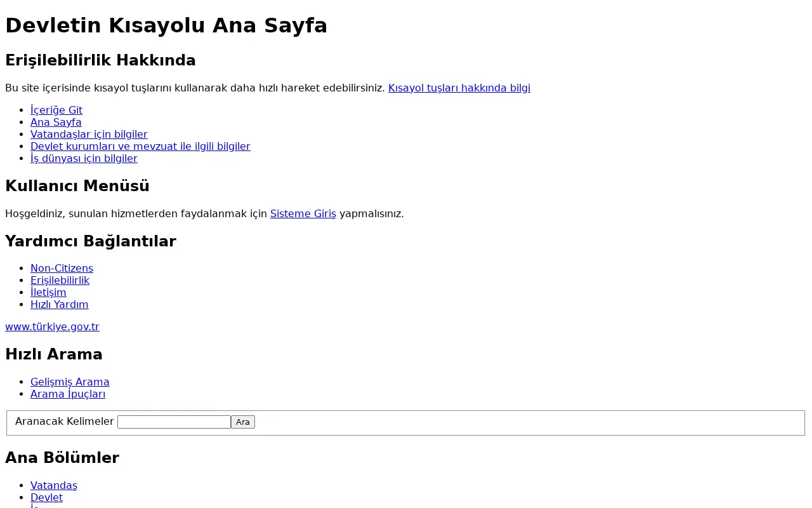Open Vatandaşlar için bilgiler link
Screen dimensions: 812x508
[x=89, y=135]
